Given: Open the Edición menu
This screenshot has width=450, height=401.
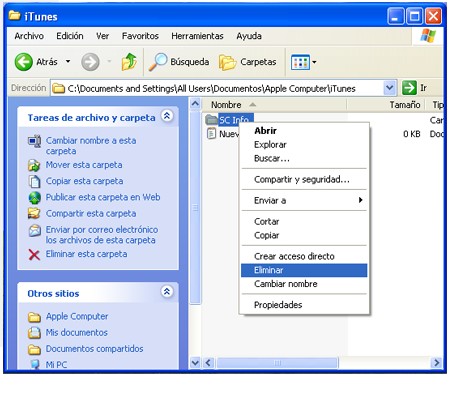Looking at the screenshot, I should (70, 36).
